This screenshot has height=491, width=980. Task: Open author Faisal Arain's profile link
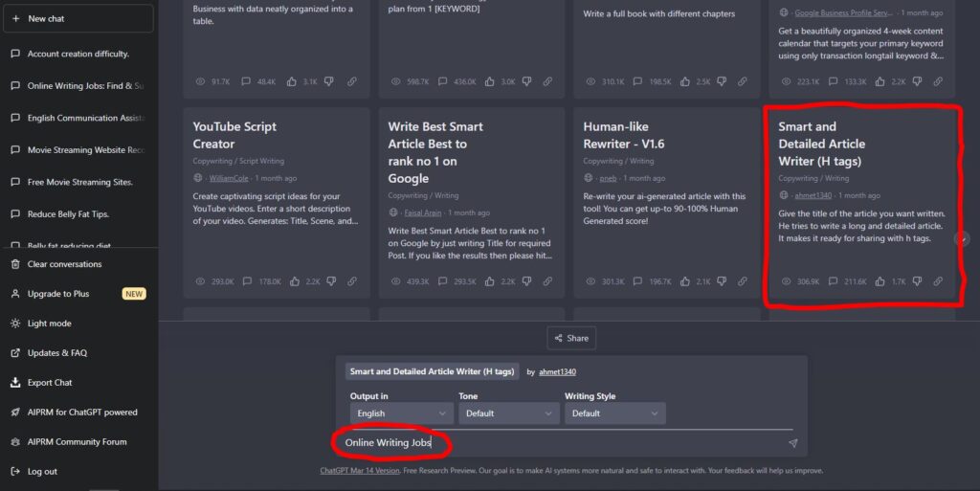point(422,213)
